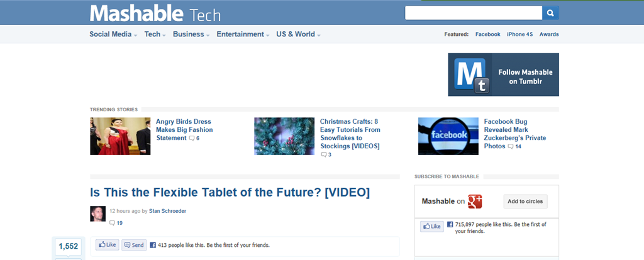644x260 pixels.
Task: Click the '14' comment count
Action: pyautogui.click(x=518, y=146)
